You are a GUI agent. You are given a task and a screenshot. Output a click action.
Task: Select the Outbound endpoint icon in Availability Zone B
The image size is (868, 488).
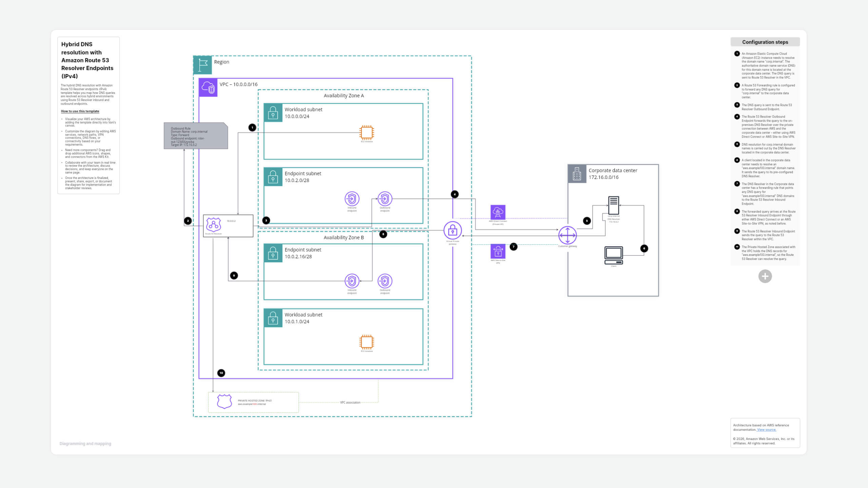click(385, 281)
